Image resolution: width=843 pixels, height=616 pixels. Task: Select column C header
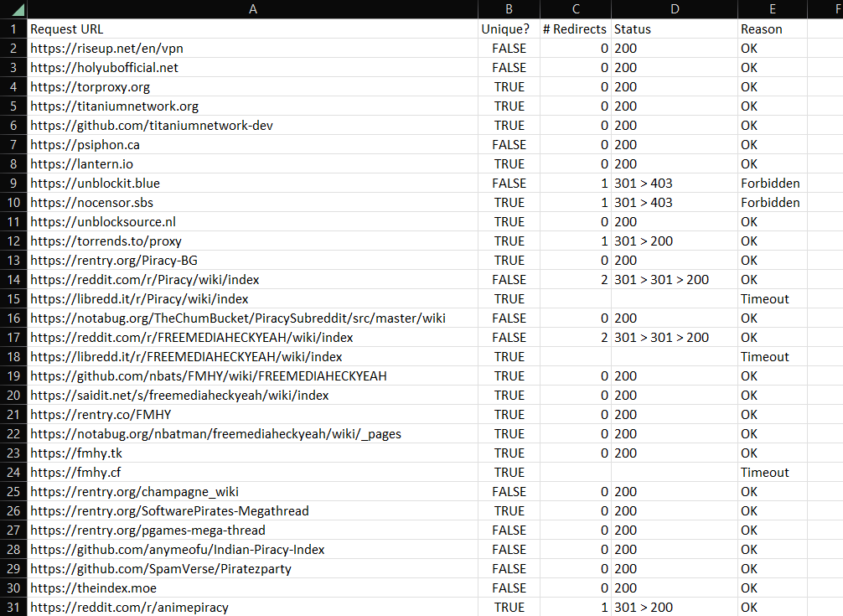[575, 9]
